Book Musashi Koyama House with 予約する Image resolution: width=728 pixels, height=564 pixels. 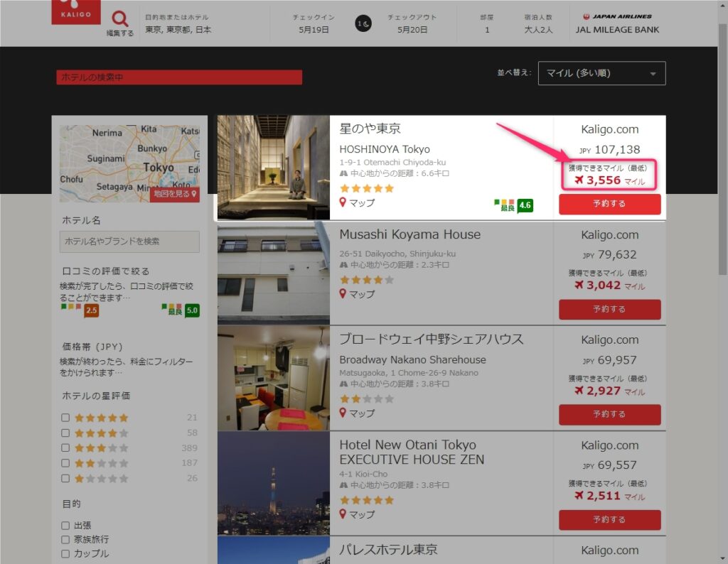(x=609, y=310)
